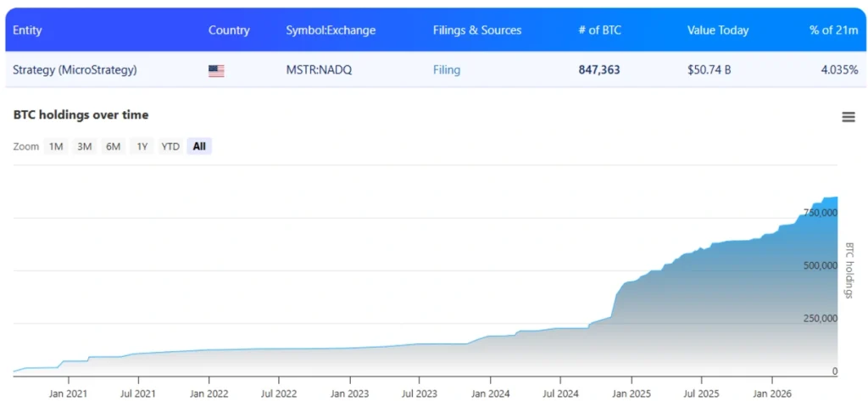Click the # of BTC header
Image resolution: width=868 pixels, height=401 pixels.
click(x=599, y=31)
